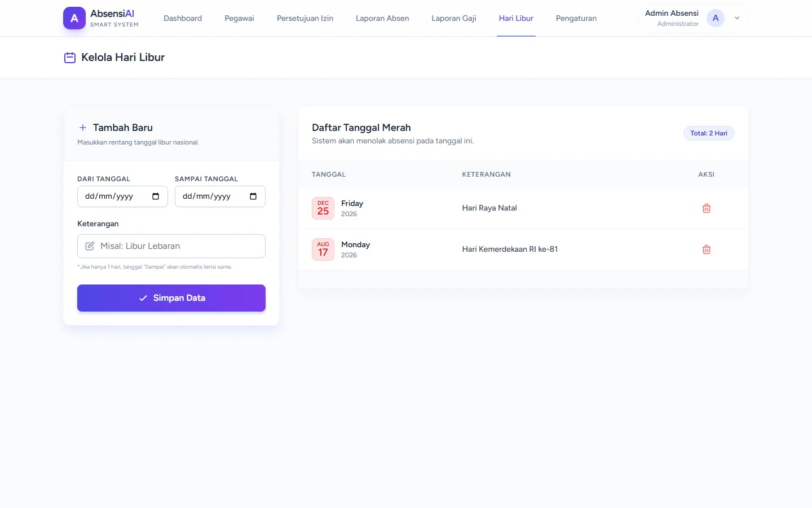Open Persetujuan Izin page
Viewport: 812px width, 508px height.
[305, 18]
